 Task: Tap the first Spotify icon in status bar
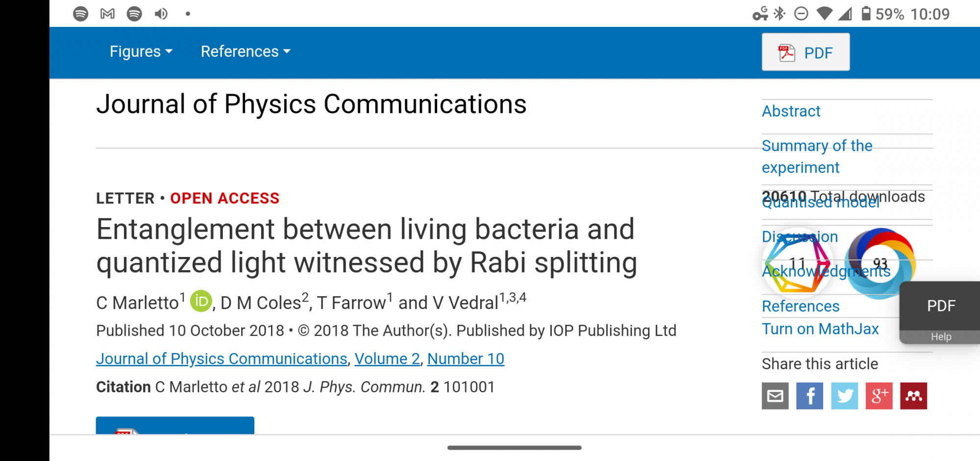click(81, 14)
